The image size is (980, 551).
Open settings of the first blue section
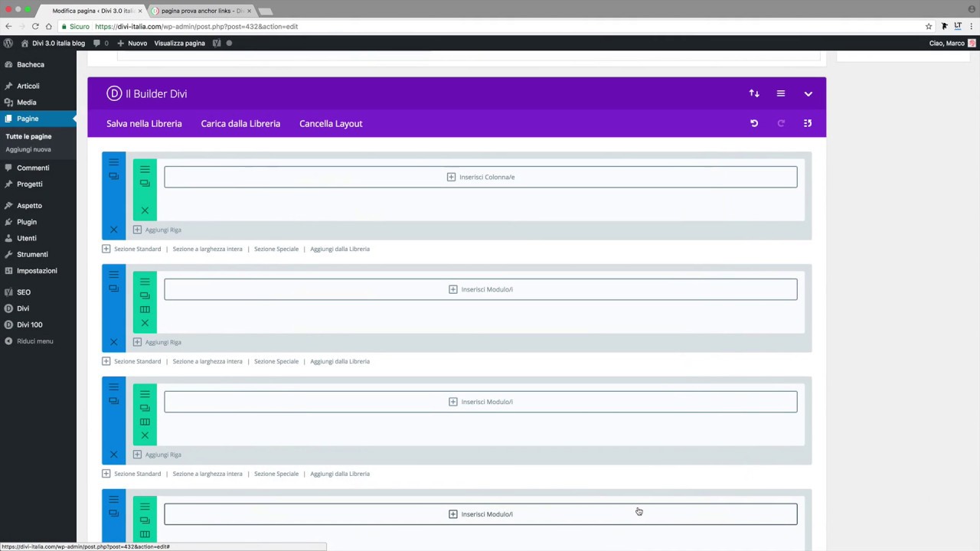coord(113,162)
